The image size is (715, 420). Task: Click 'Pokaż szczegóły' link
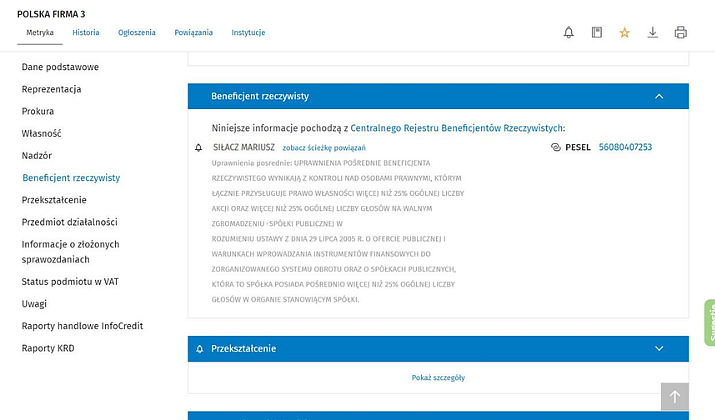click(x=438, y=378)
